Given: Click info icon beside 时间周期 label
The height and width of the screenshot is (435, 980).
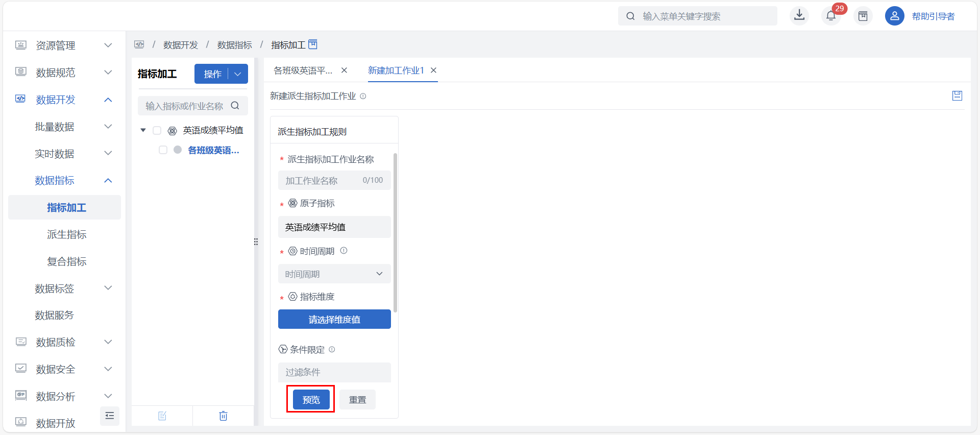Looking at the screenshot, I should (344, 251).
